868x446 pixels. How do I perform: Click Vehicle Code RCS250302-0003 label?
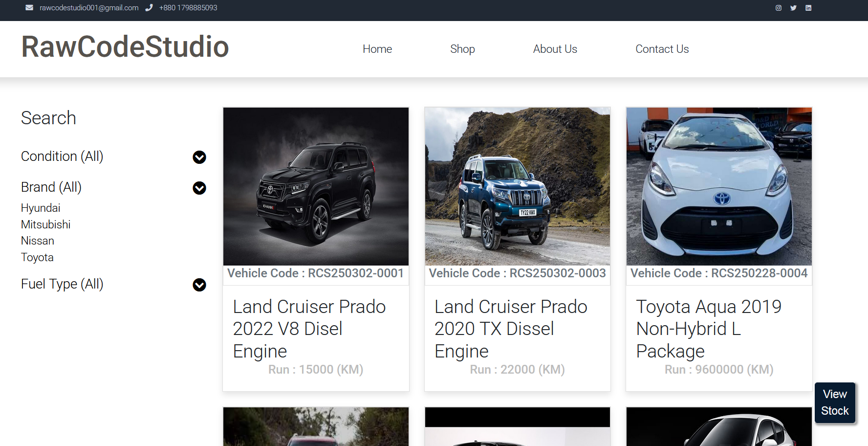[518, 273]
